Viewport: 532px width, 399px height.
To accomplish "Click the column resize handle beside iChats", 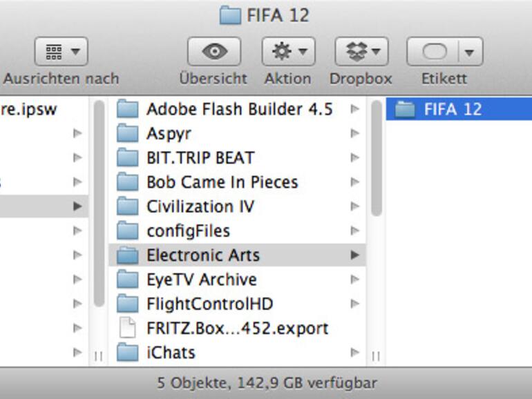I will (x=376, y=356).
